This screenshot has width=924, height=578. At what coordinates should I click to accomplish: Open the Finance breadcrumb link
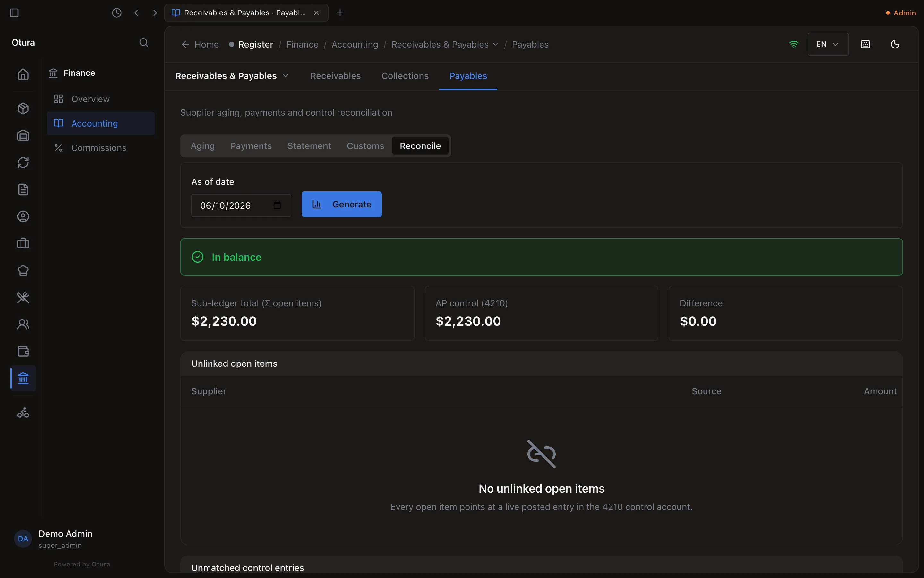click(x=302, y=45)
